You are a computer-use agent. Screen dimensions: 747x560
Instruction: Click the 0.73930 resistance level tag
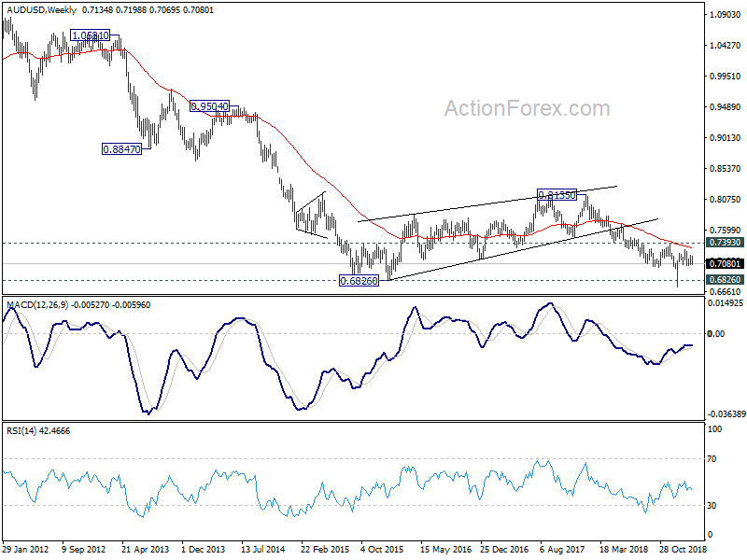(x=725, y=243)
